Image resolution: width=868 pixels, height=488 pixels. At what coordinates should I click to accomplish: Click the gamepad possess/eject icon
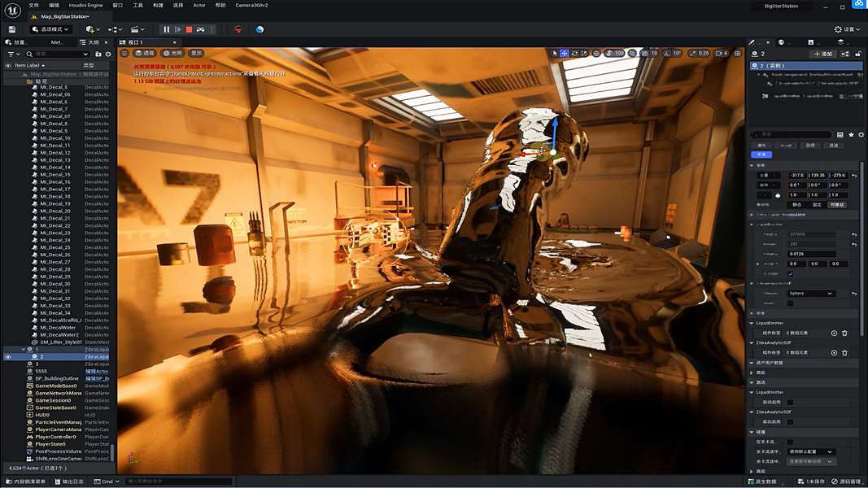pos(200,29)
